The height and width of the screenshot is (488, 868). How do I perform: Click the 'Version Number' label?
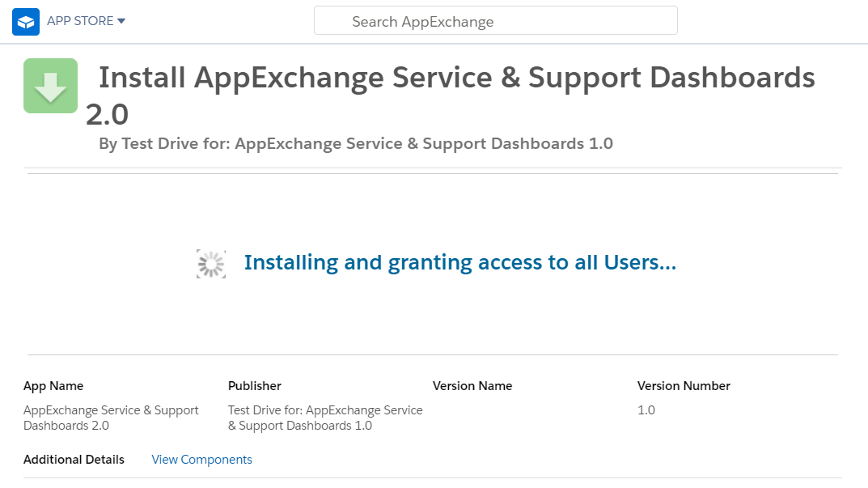[684, 386]
